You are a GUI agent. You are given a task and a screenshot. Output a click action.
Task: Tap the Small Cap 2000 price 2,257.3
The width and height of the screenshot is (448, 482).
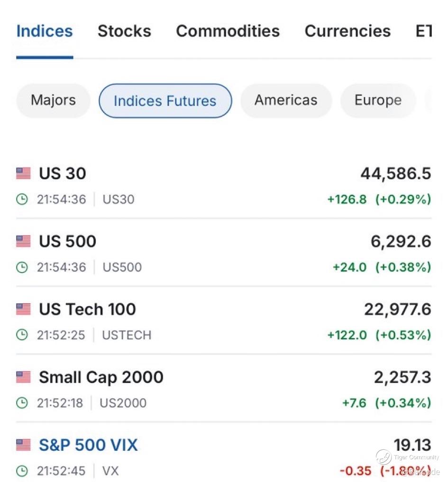click(x=402, y=377)
